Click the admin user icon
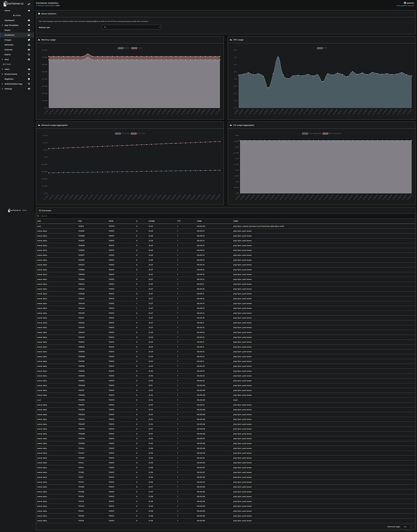This screenshot has height=532, width=417. (x=405, y=3)
